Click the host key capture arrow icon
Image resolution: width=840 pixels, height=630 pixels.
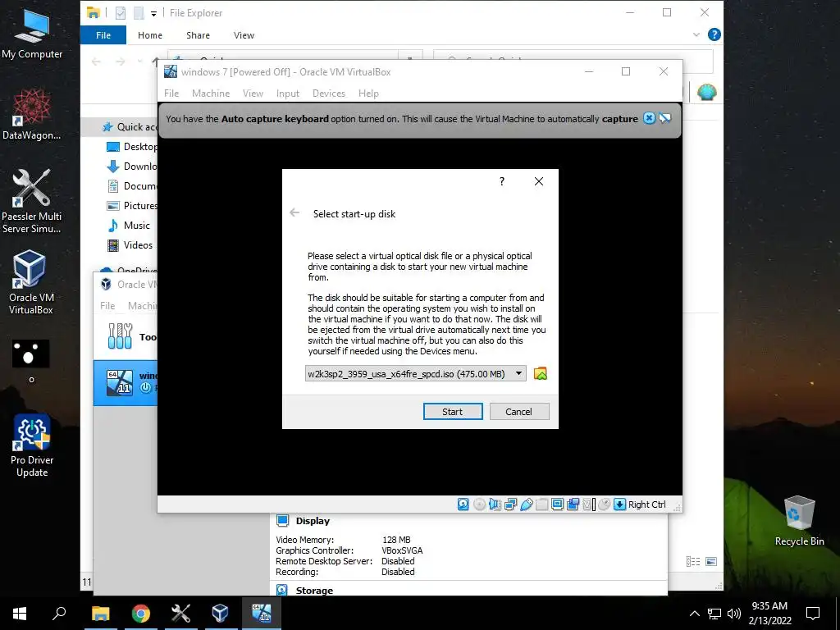(x=619, y=504)
